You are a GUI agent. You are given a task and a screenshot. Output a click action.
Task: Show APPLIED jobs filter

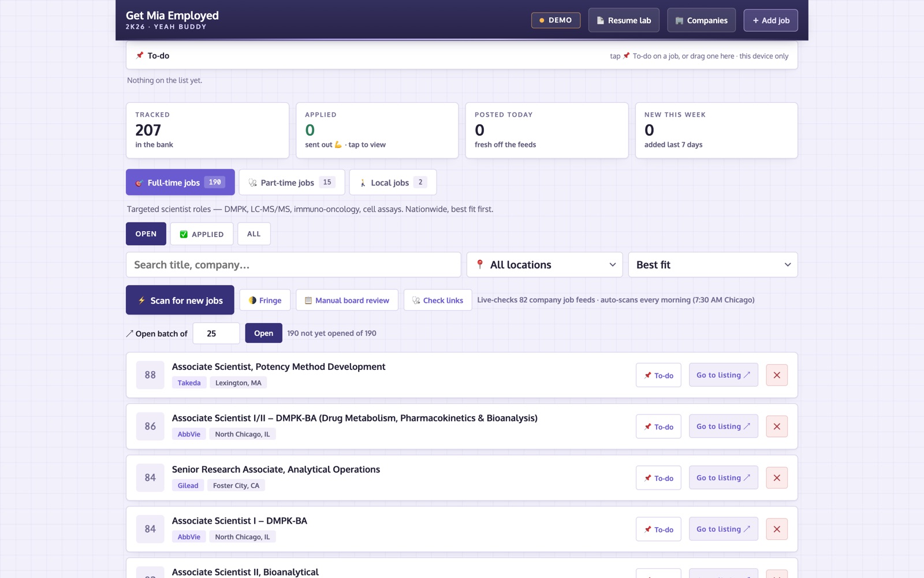pyautogui.click(x=202, y=234)
